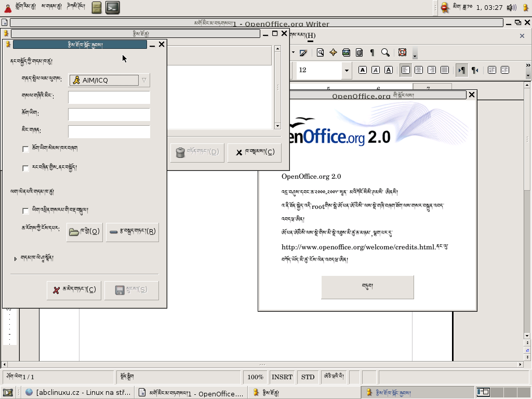Toggle nonprinting characters paragraph-mark icon
The width and height of the screenshot is (532, 399).
point(372,52)
